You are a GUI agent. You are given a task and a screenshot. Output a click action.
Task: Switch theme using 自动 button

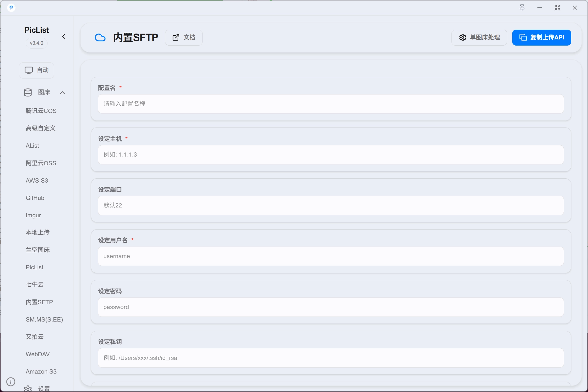(37, 70)
